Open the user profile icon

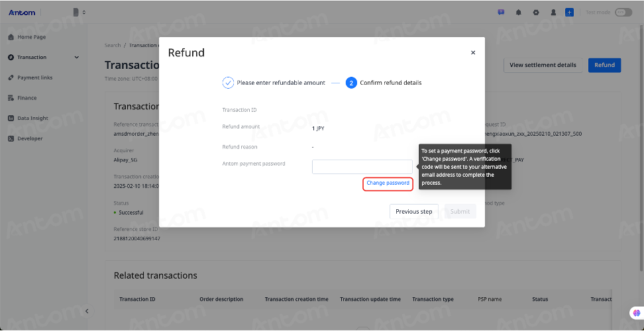[x=553, y=13]
